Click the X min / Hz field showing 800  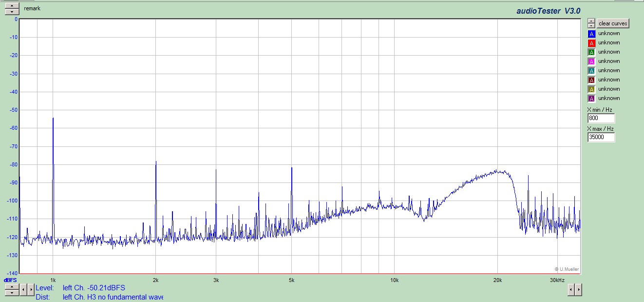(x=601, y=119)
